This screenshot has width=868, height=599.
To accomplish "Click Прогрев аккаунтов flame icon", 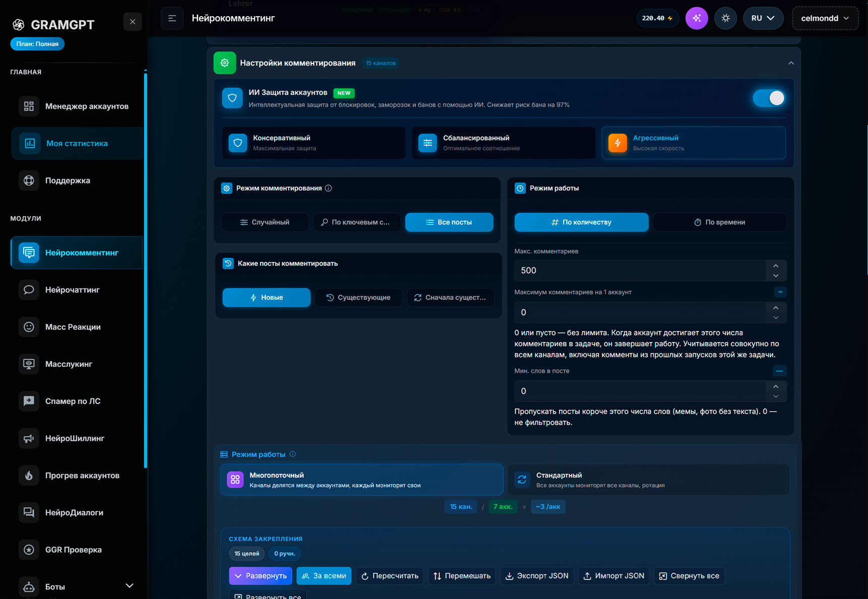I will pos(29,476).
